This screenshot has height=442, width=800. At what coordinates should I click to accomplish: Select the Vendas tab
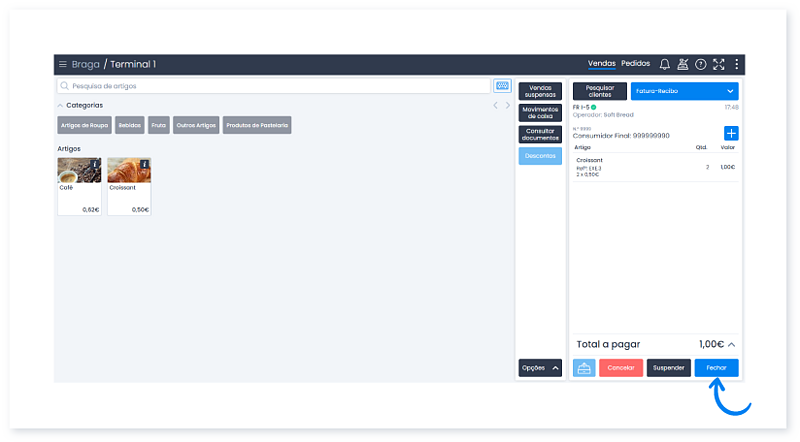(601, 64)
